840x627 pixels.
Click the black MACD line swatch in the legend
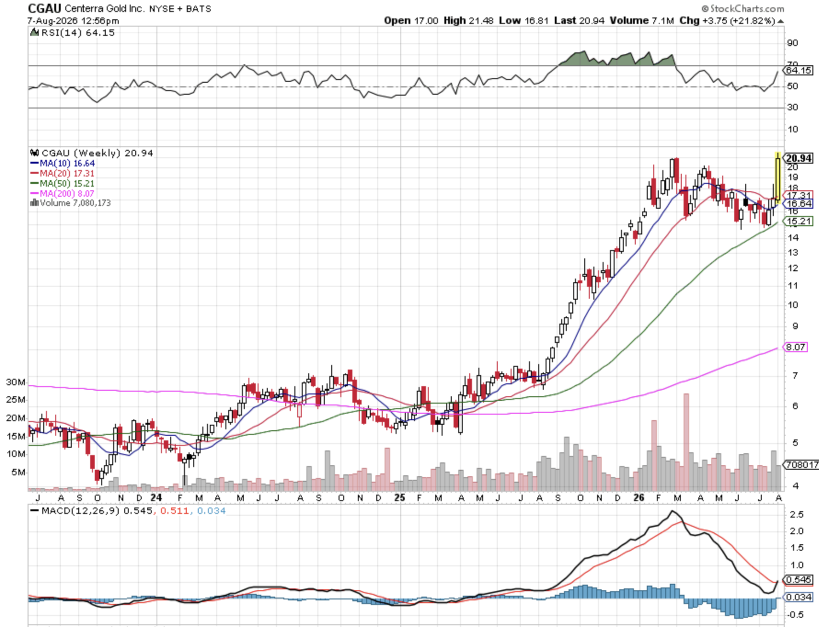pos(35,511)
